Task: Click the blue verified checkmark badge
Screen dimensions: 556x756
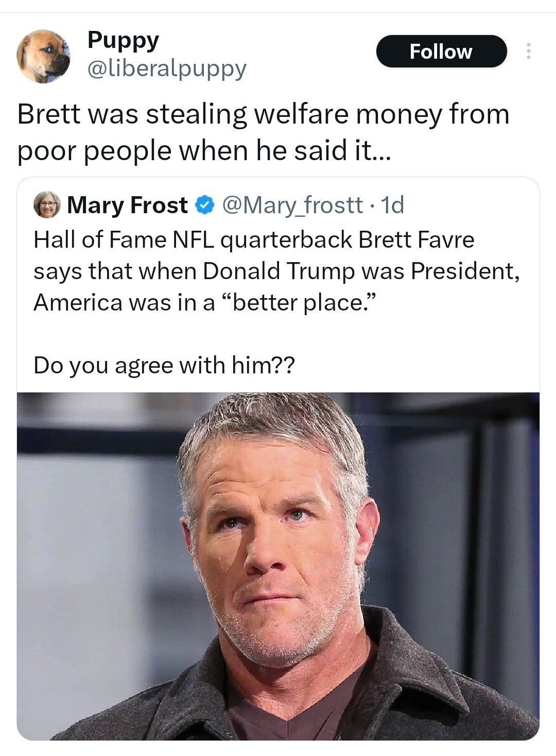Action: pyautogui.click(x=204, y=205)
